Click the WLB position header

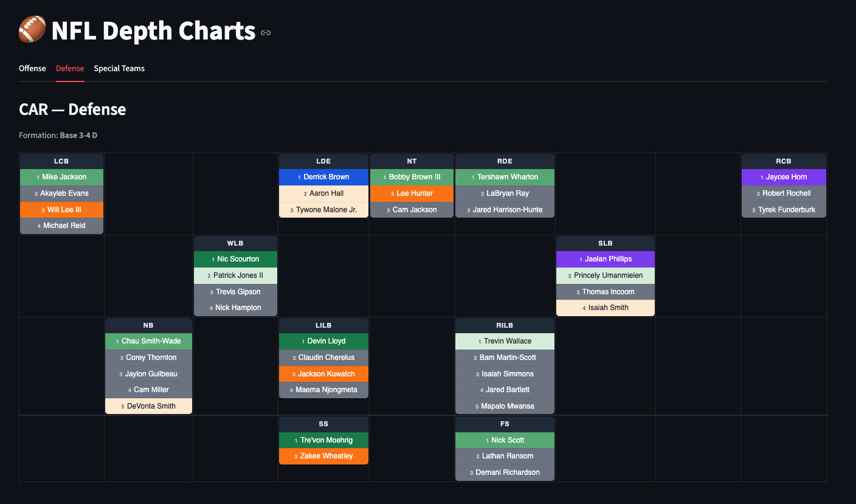[235, 243]
